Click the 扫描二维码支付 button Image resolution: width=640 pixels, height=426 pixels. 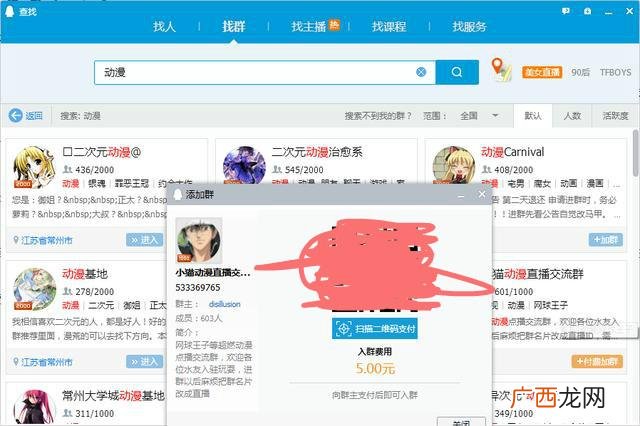pos(375,328)
